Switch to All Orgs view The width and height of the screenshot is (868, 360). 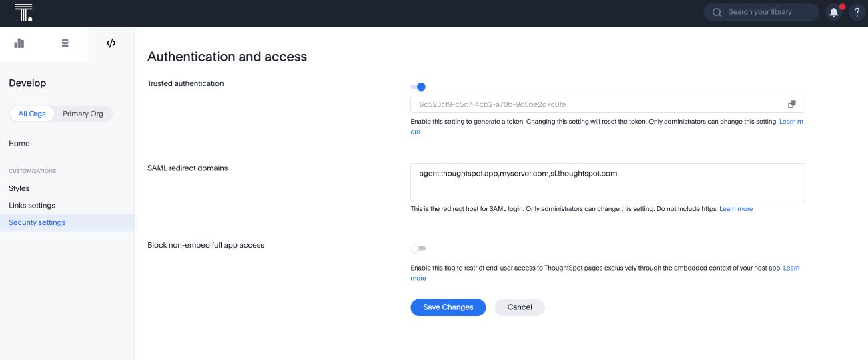click(x=32, y=114)
